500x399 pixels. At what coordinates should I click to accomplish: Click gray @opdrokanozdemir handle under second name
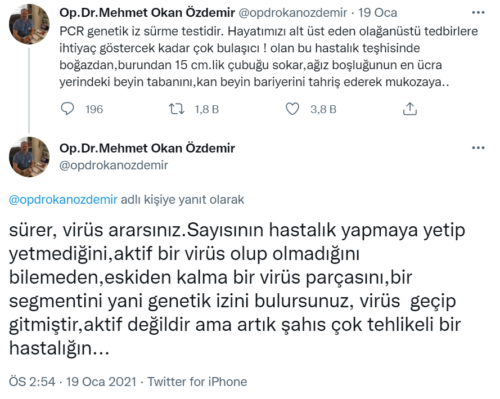114,165
